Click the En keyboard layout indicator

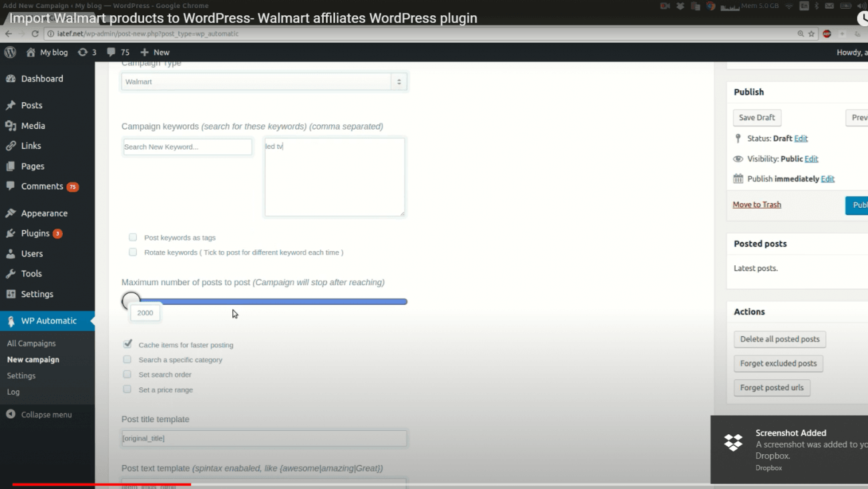tap(804, 6)
